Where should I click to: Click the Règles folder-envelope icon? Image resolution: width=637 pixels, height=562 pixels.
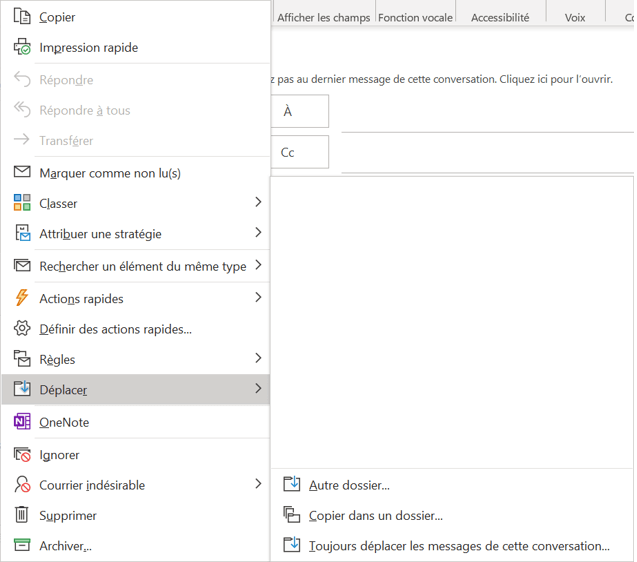point(22,358)
